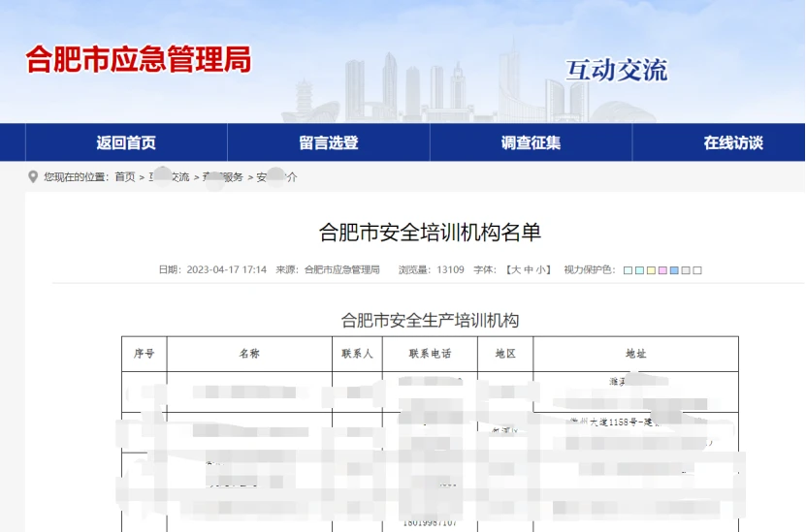Click the table caption 合肥市安全生产培训机构
The image size is (806, 532).
[430, 321]
